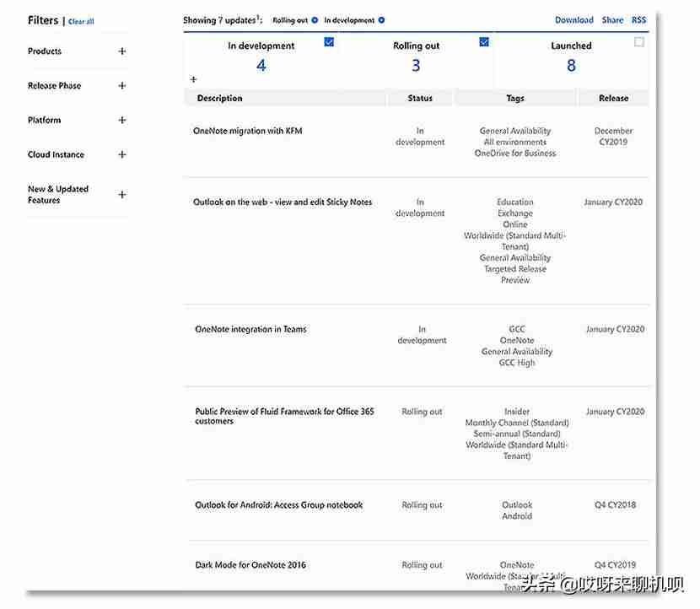Open Outlook on the web Sticky Notes entry
Screen dimensions: 700x609
[283, 202]
